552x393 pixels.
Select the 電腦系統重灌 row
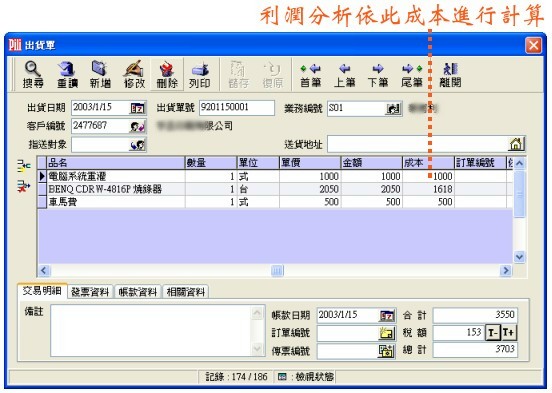tap(275, 176)
